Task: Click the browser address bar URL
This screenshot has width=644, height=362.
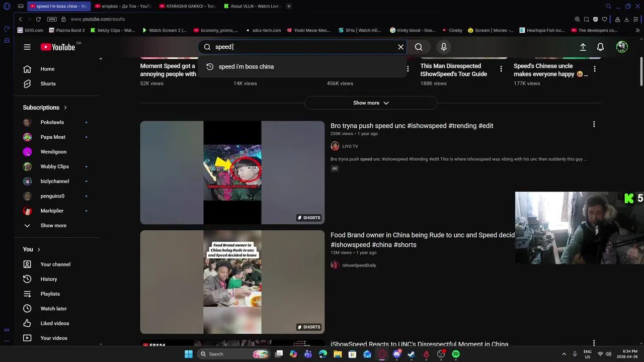Action: click(98, 19)
